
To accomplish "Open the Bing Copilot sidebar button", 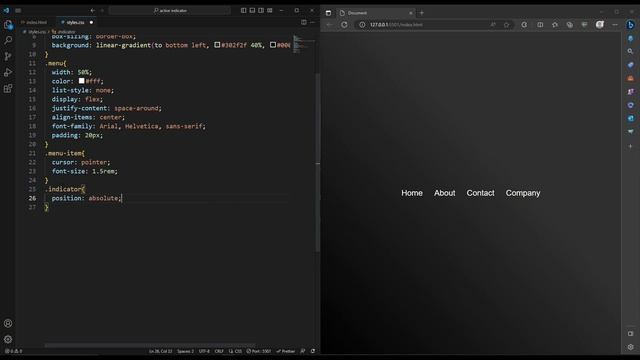I will pos(630,25).
